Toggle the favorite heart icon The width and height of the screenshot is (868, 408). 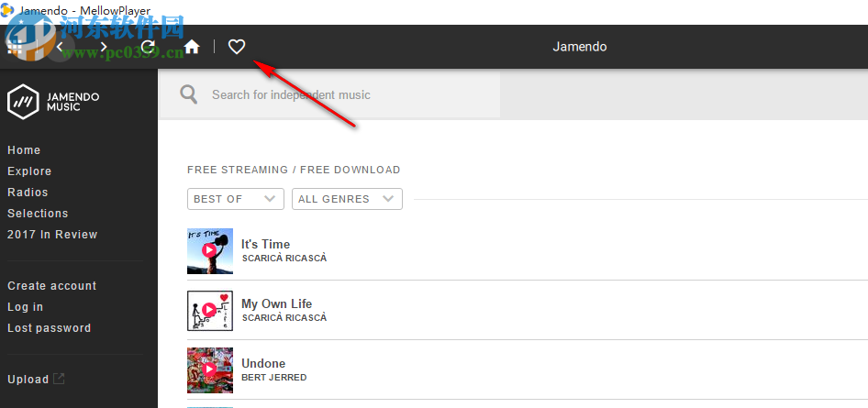[x=237, y=47]
